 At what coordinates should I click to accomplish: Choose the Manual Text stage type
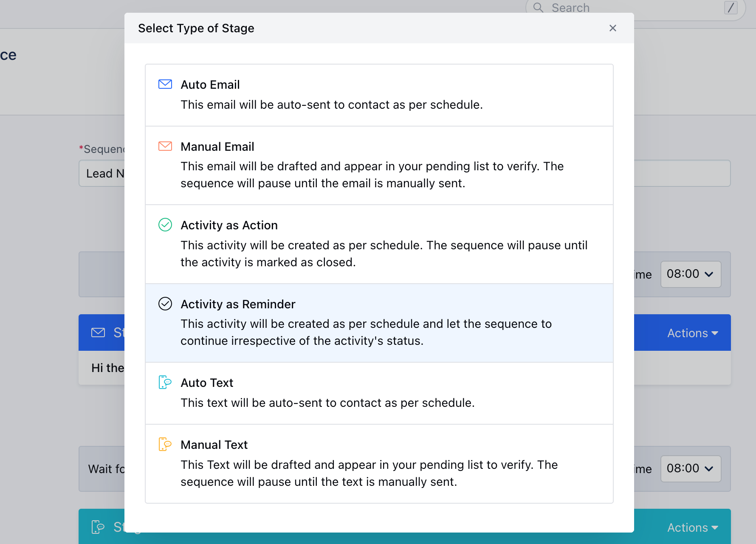click(x=379, y=464)
